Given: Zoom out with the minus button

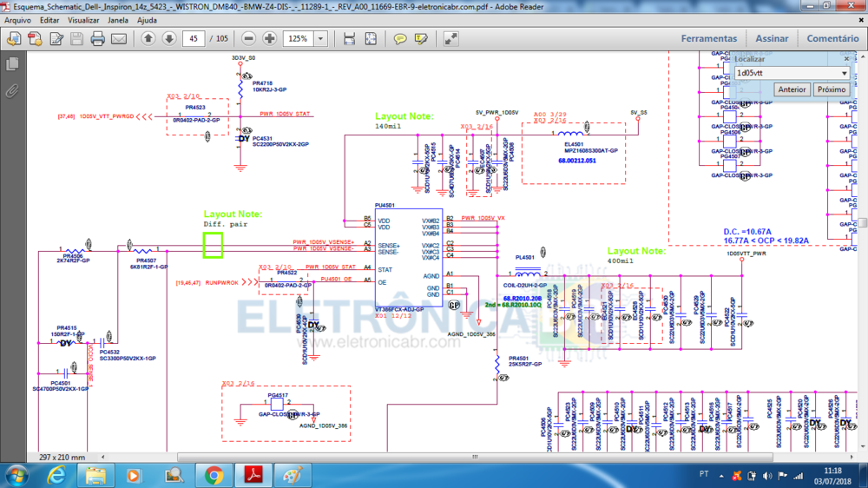Looking at the screenshot, I should click(x=249, y=39).
